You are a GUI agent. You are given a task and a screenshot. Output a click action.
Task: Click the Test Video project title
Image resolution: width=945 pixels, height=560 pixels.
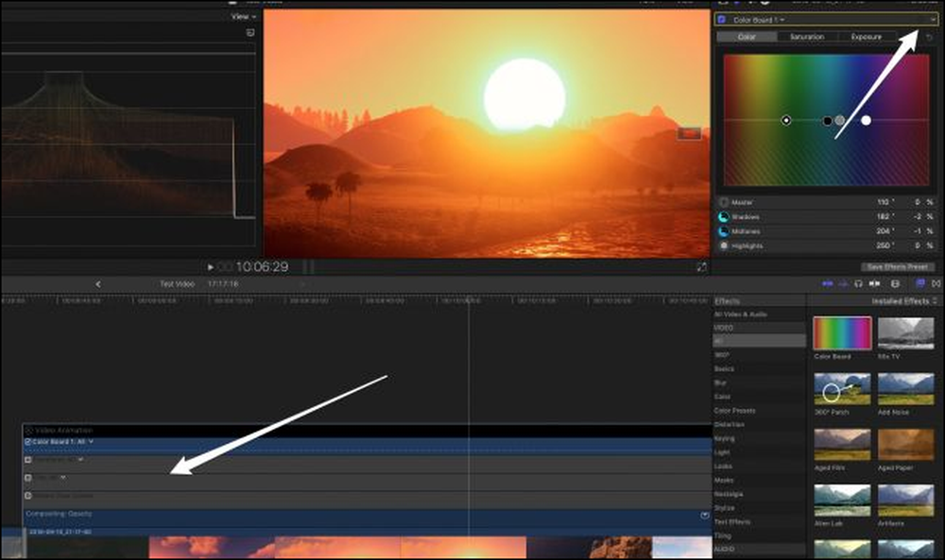[178, 283]
